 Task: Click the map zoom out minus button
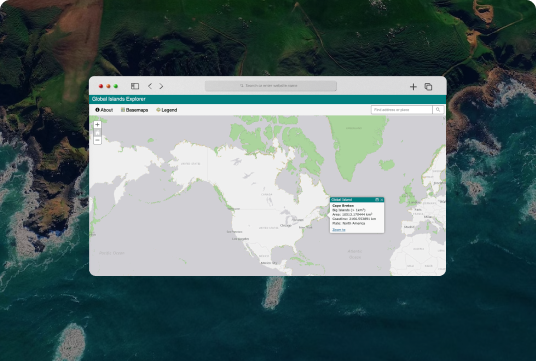(x=97, y=141)
